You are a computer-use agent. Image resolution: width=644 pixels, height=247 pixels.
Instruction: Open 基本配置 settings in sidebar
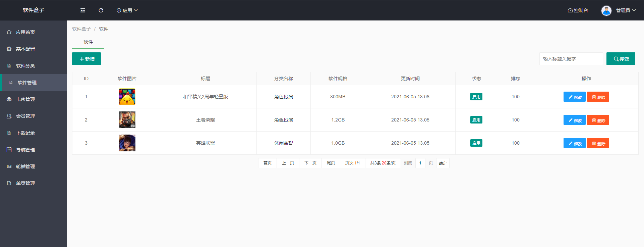tap(25, 49)
